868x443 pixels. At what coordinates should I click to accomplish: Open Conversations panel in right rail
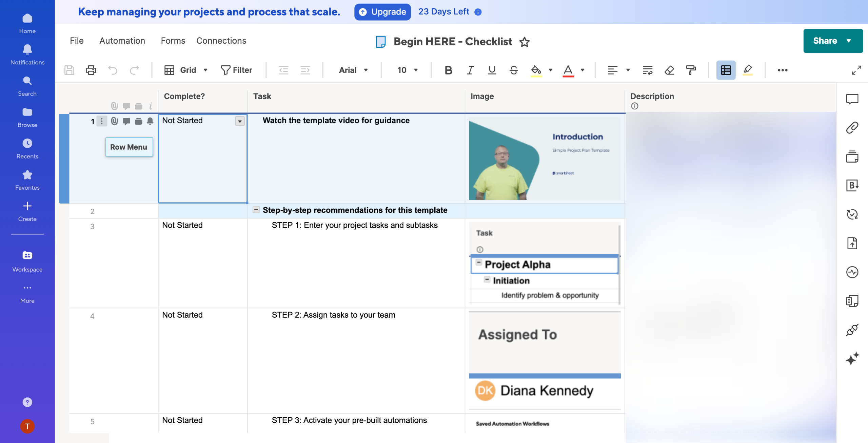click(x=852, y=99)
